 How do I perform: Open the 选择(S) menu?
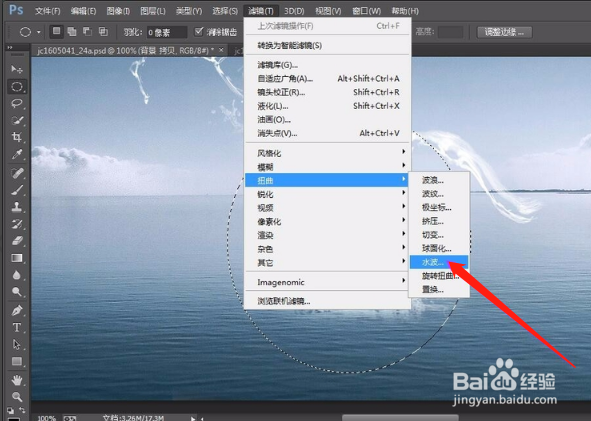pos(225,11)
